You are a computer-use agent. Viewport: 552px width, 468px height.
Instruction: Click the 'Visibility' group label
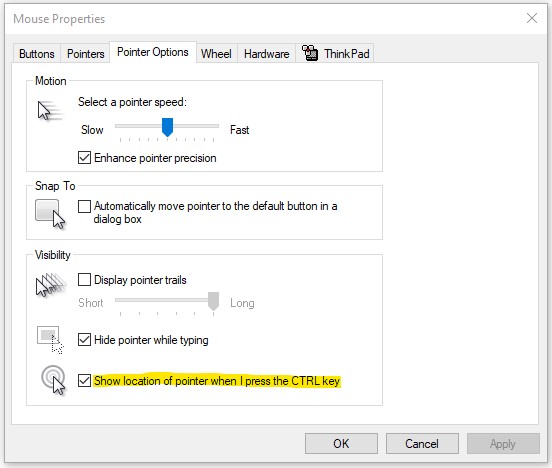(53, 255)
